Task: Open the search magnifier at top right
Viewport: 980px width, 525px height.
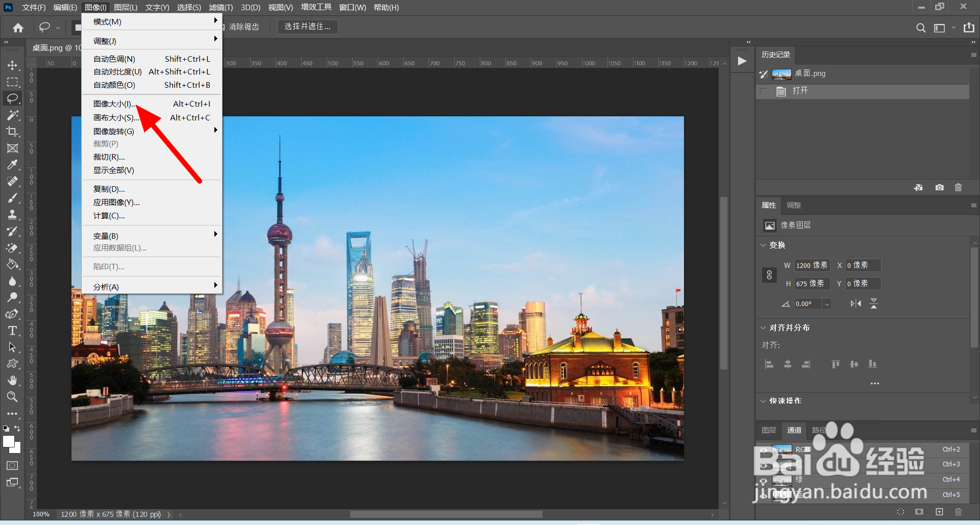Action: click(x=920, y=28)
